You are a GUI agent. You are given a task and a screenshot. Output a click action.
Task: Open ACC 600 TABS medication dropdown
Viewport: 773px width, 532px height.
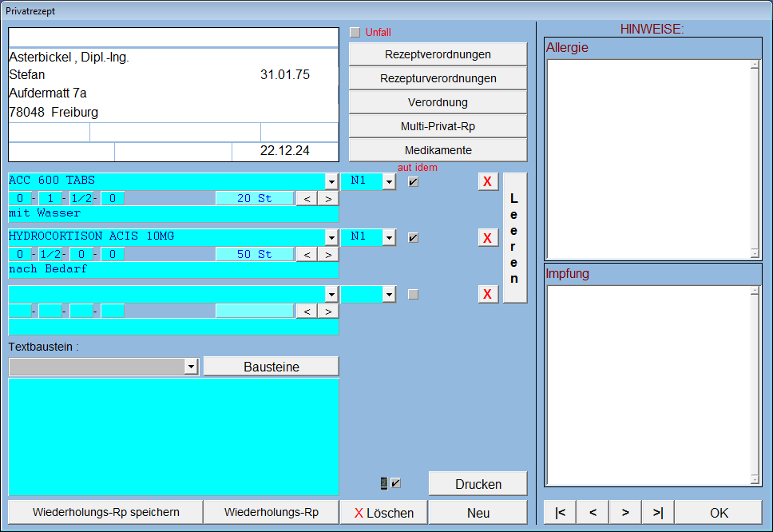(x=331, y=181)
